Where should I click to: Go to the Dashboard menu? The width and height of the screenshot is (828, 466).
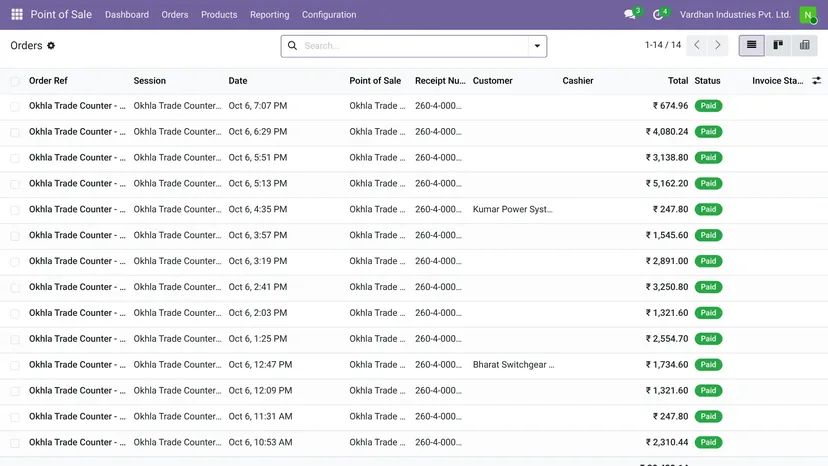click(127, 15)
